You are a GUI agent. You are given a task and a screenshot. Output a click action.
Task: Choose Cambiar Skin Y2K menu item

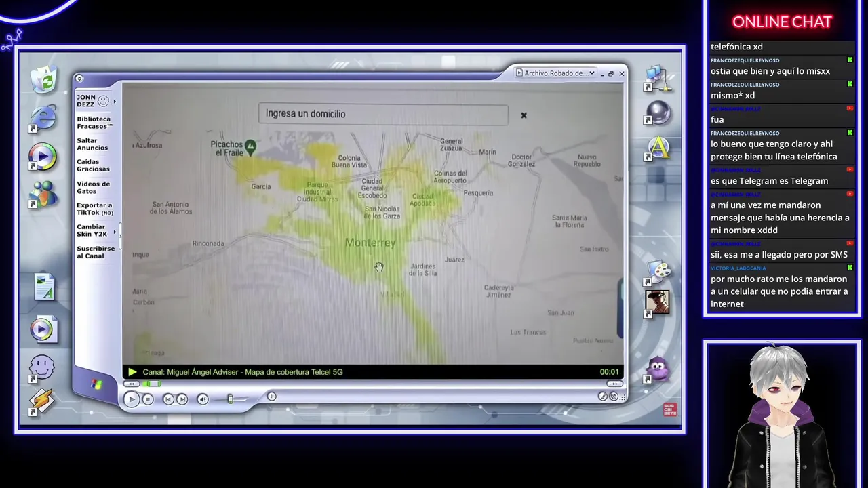(92, 230)
